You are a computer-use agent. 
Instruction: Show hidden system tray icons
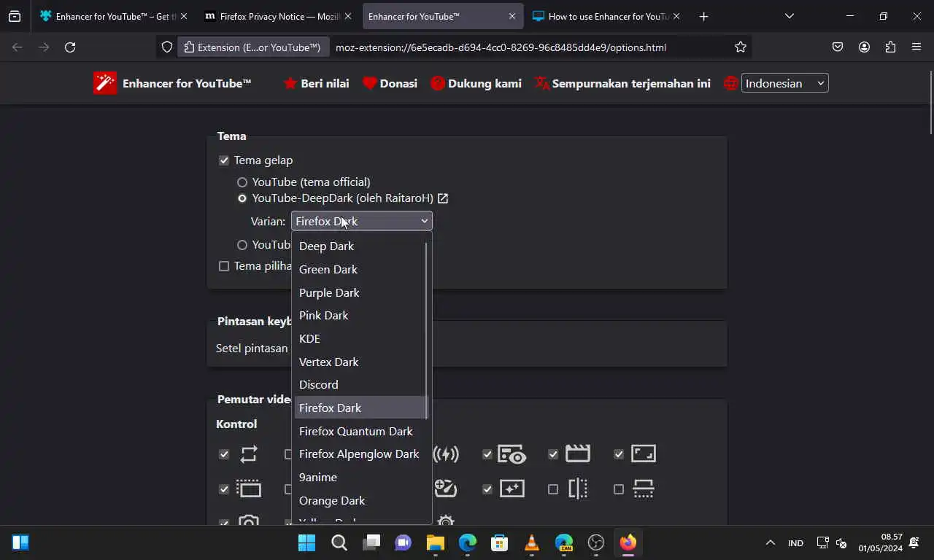pyautogui.click(x=770, y=542)
